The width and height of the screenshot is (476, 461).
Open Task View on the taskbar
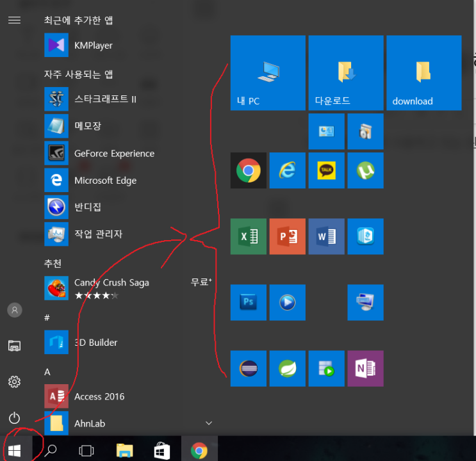point(86,450)
